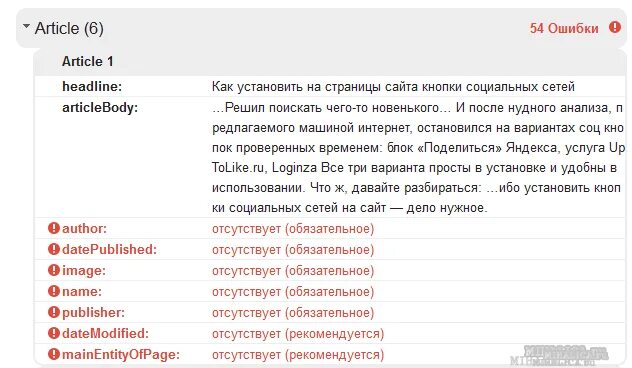Click the publisher property label
Image resolution: width=632 pixels, height=368 pixels.
click(94, 312)
